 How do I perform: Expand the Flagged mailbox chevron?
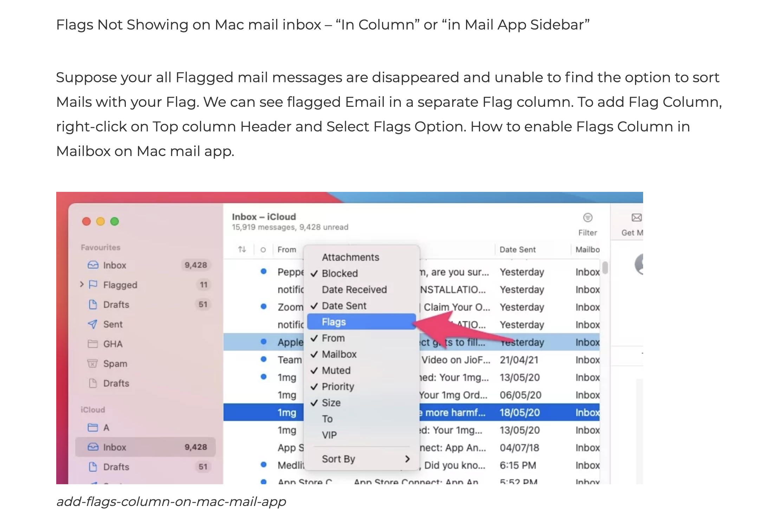coord(82,284)
